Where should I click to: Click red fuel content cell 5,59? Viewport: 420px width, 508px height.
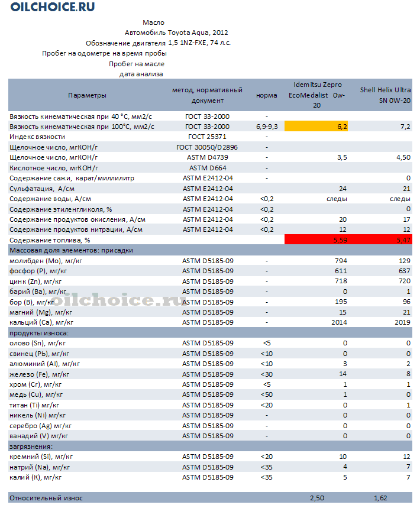(316, 240)
